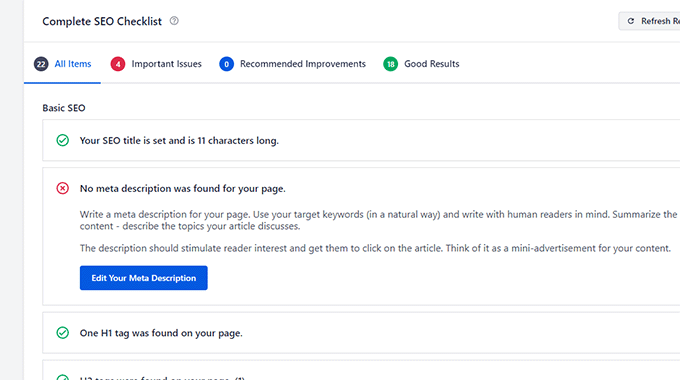Open the Complete SEO Checklist help icon
Image resolution: width=680 pixels, height=380 pixels.
tap(174, 21)
